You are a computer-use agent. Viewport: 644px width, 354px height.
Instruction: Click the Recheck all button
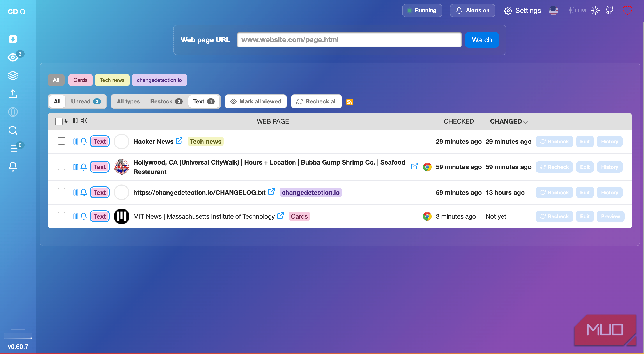(316, 101)
